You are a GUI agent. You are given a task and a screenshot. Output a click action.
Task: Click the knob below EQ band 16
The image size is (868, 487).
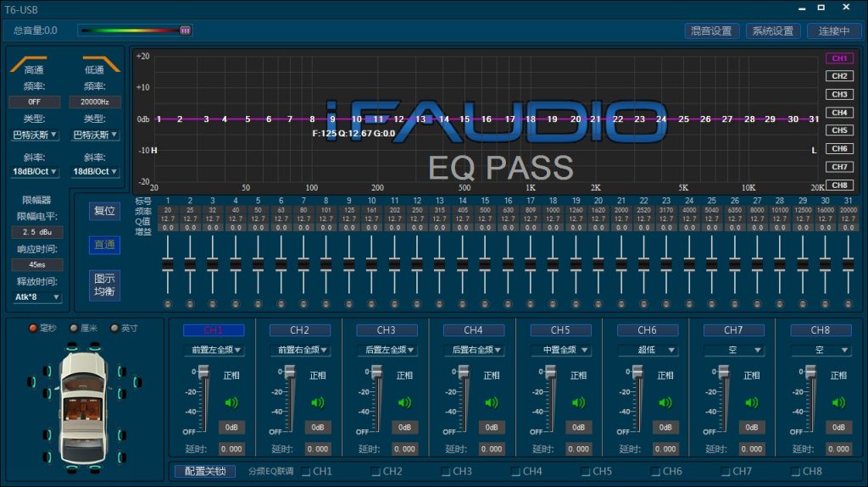509,304
